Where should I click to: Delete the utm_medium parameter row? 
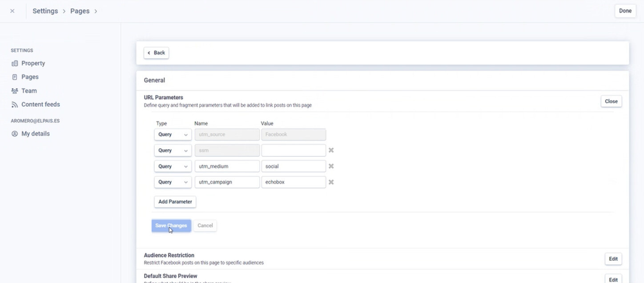(x=331, y=166)
